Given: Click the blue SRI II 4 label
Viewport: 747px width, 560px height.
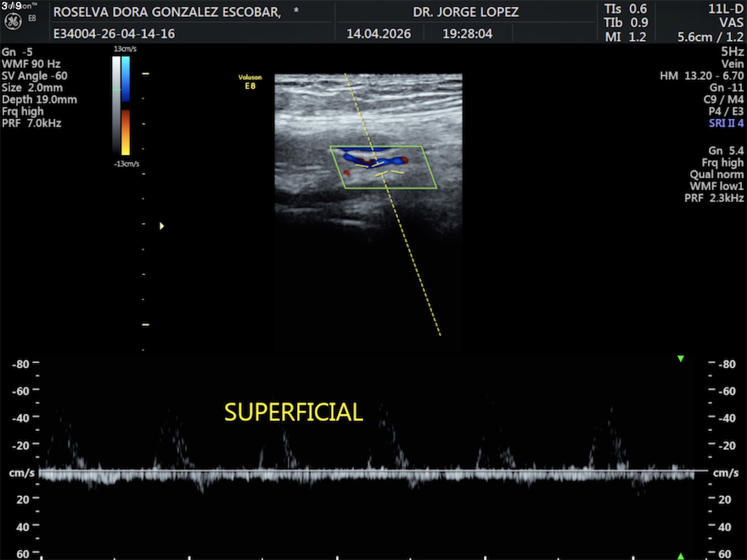Looking at the screenshot, I should (x=726, y=123).
